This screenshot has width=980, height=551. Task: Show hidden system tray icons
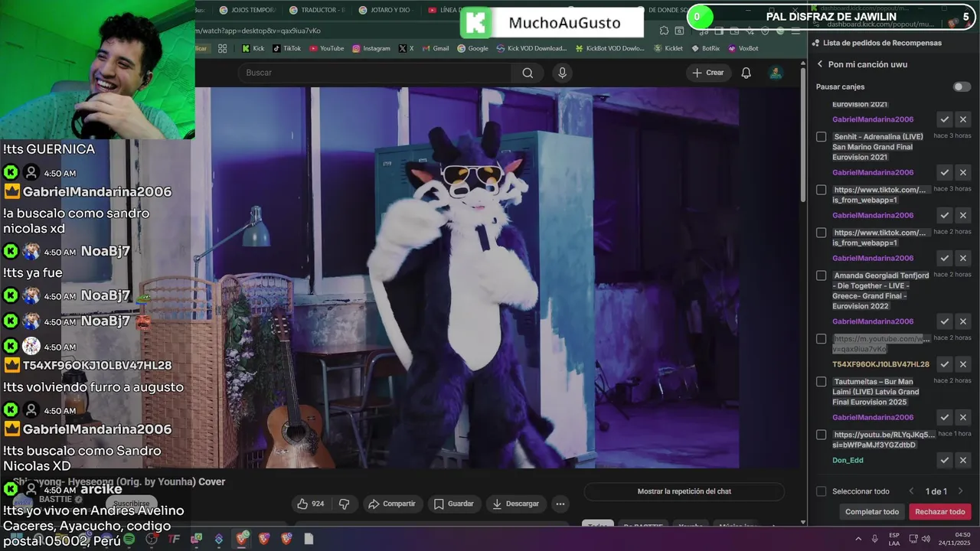(858, 539)
